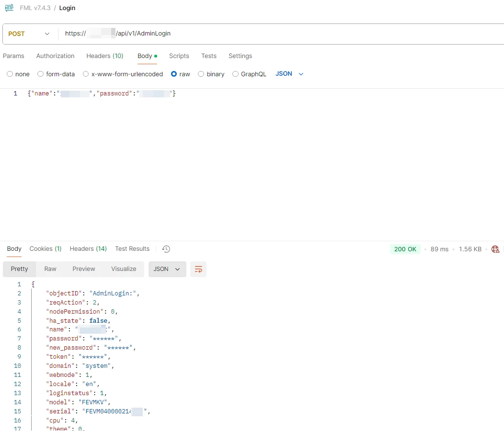Screen dimensions: 504x434
Task: Toggle the word wrap lines icon
Action: tap(198, 270)
